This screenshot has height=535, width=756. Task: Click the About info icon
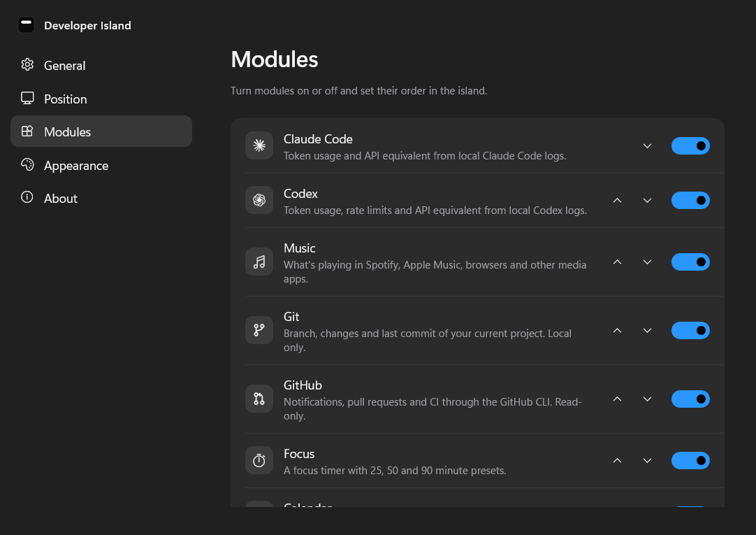click(x=27, y=197)
